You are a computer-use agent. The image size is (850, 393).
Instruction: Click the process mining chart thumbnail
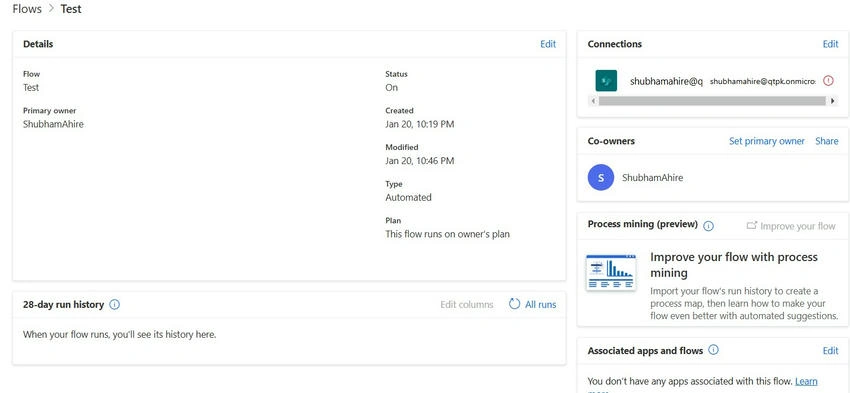[611, 272]
